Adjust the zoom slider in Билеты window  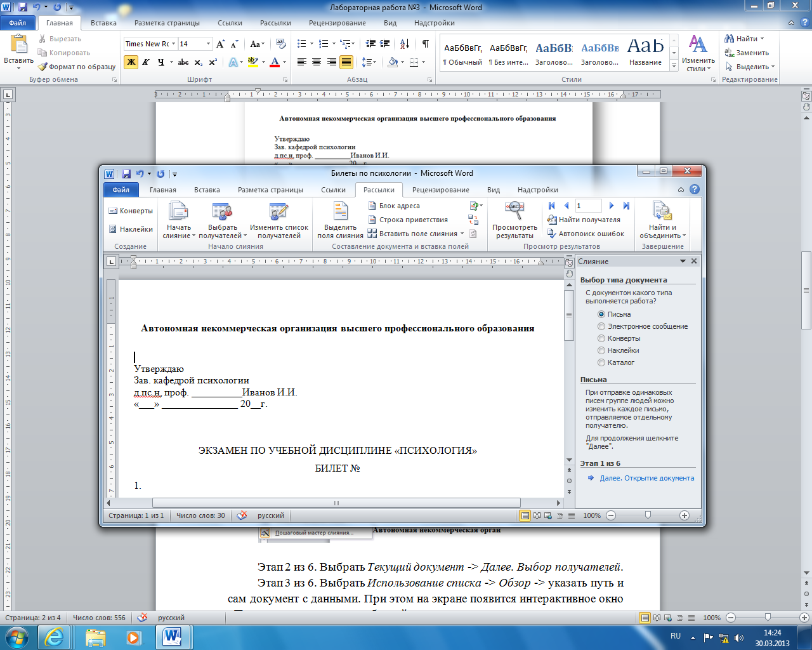click(x=648, y=515)
